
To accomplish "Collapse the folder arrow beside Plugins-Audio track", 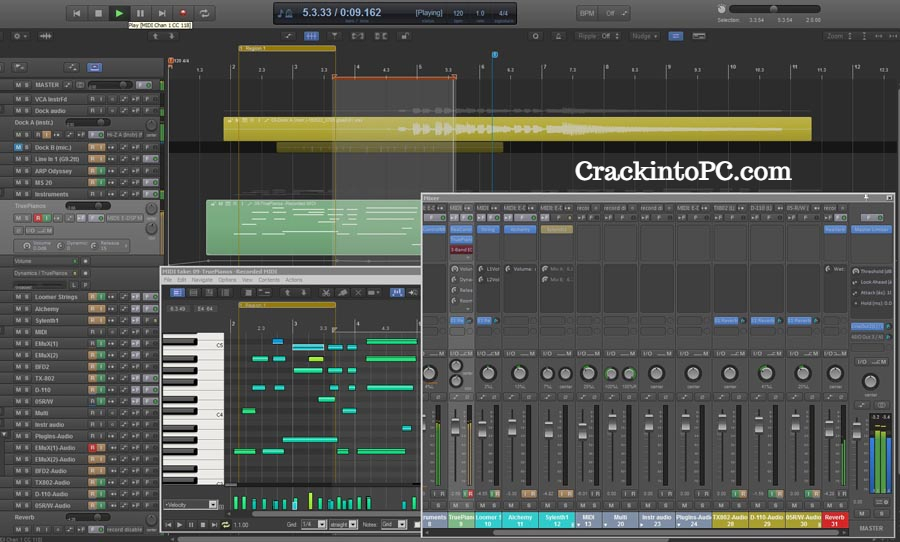I will pyautogui.click(x=5, y=435).
